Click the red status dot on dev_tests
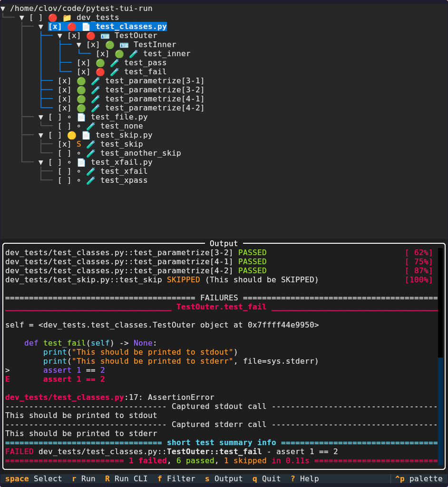448x487 pixels. point(53,18)
